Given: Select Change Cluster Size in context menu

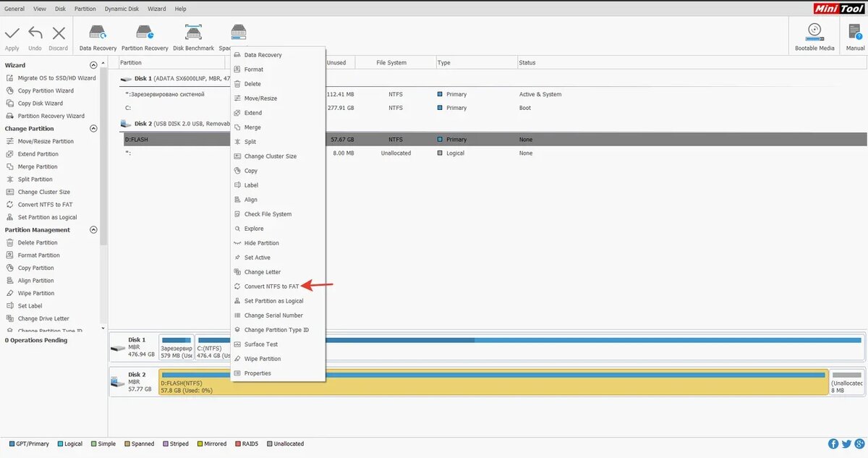Looking at the screenshot, I should pos(278,156).
